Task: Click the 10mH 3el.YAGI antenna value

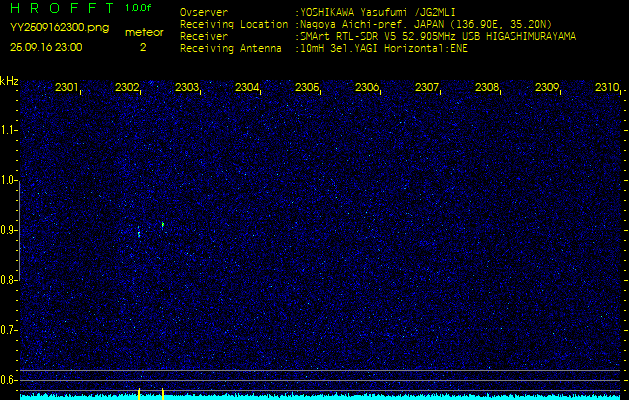Action: (x=384, y=49)
